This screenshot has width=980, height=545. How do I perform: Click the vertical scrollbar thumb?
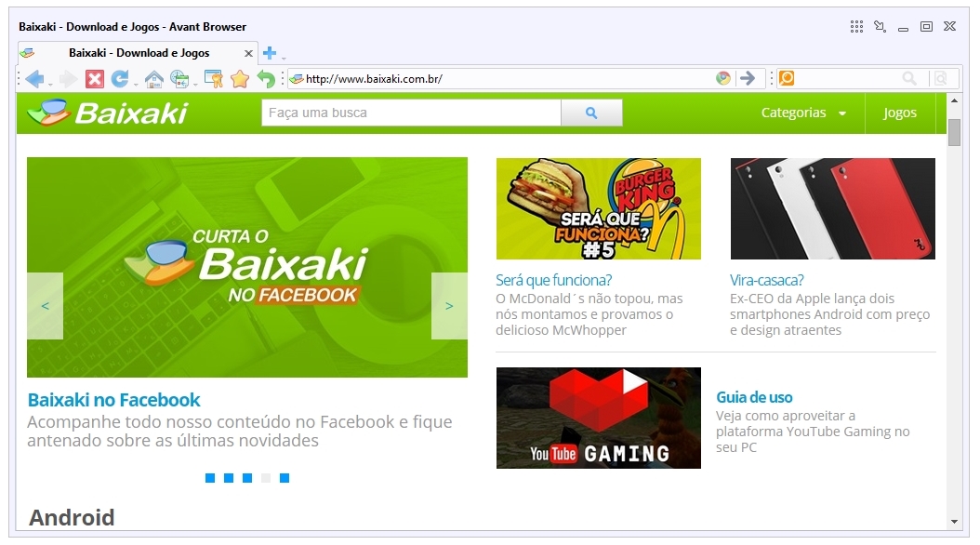954,132
